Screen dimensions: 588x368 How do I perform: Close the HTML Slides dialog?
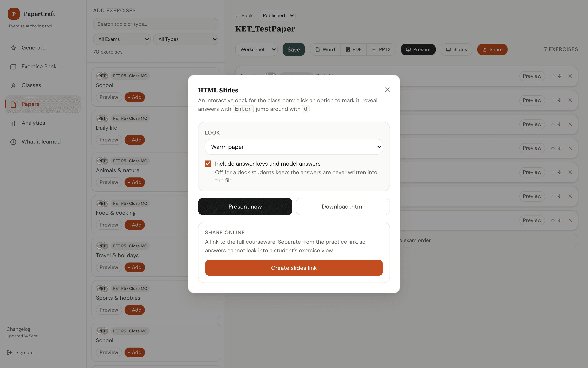387,90
